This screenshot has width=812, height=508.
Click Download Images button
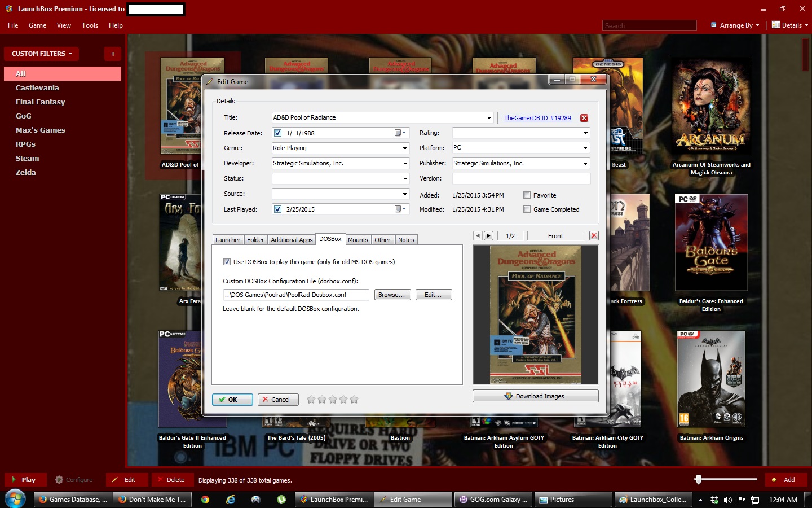pyautogui.click(x=535, y=396)
